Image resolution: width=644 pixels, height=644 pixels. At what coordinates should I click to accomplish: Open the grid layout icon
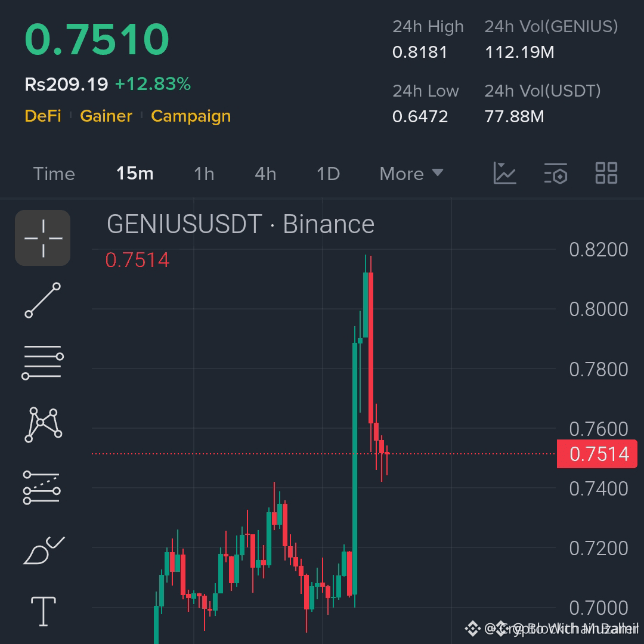(x=606, y=173)
